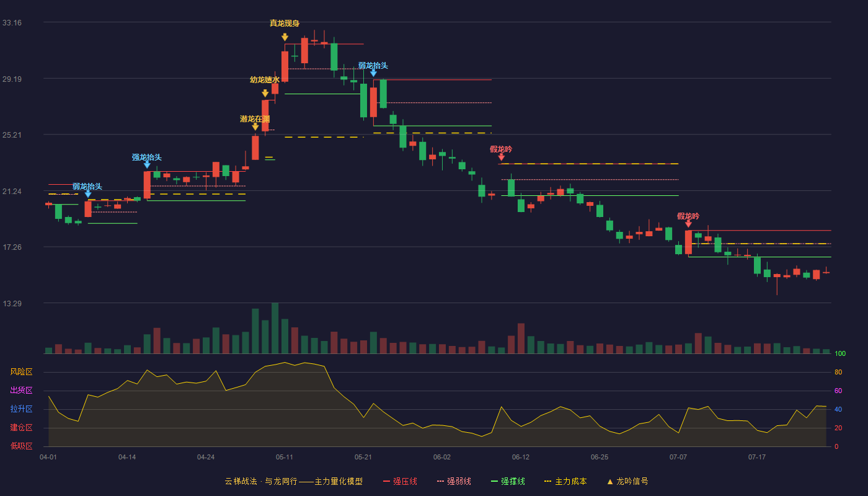Click the 07-07 date label
This screenshot has width=868, height=496.
pos(678,457)
